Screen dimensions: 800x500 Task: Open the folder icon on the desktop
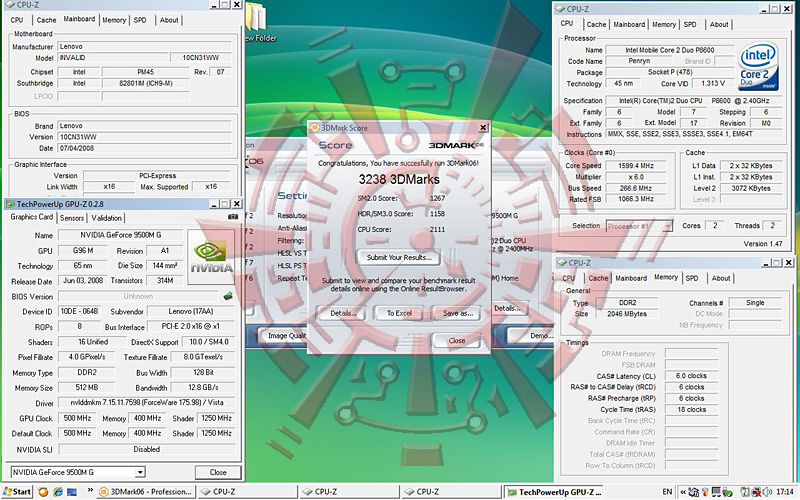click(x=256, y=19)
